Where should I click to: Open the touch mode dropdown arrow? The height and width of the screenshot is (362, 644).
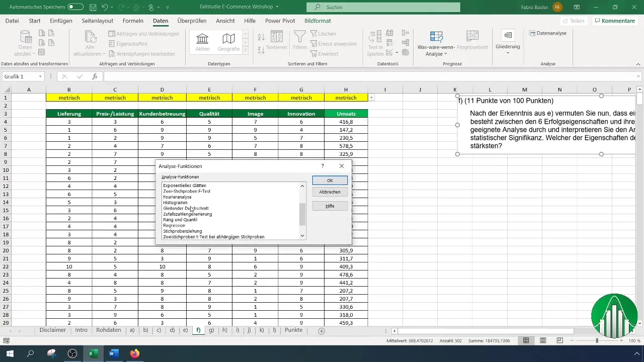click(158, 8)
